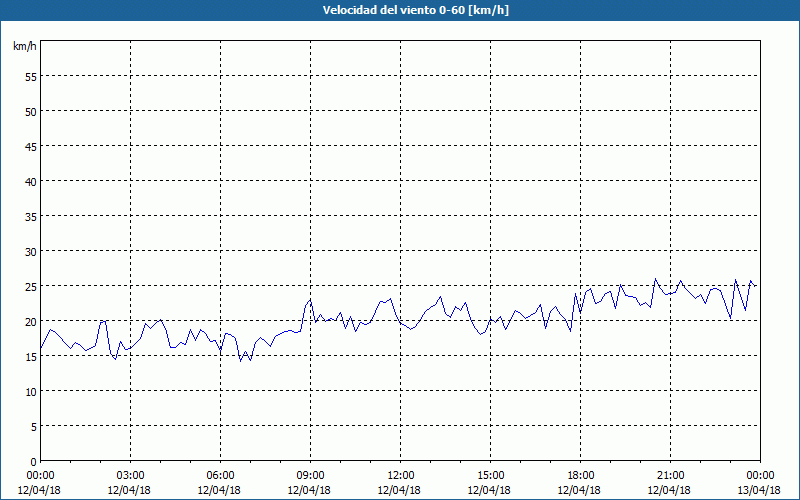The image size is (800, 500).
Task: Select the 12/04/18 date under 09:00
Action: [309, 490]
